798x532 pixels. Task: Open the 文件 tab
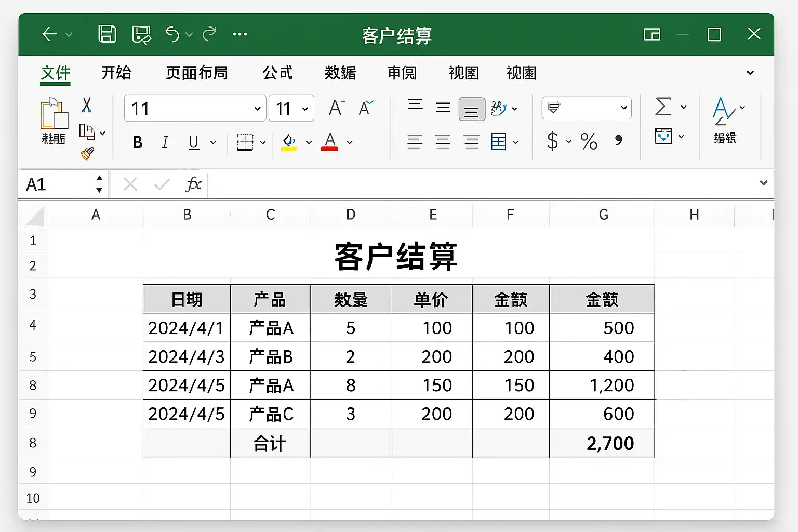[x=56, y=73]
